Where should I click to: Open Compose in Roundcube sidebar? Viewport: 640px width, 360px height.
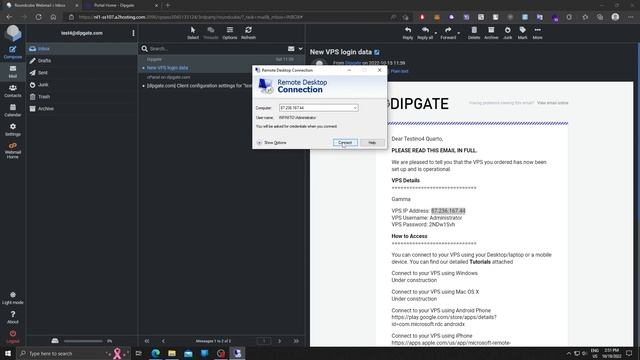pos(13,53)
